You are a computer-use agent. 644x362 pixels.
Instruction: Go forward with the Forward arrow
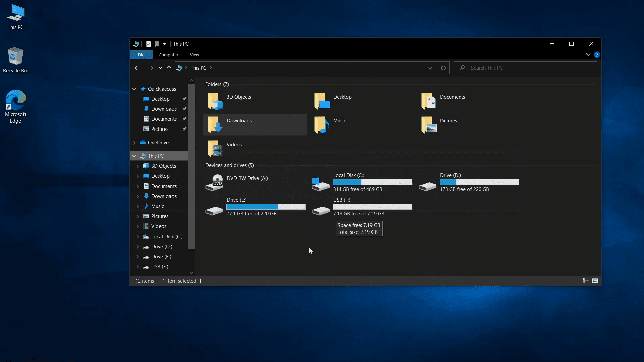[x=150, y=68]
